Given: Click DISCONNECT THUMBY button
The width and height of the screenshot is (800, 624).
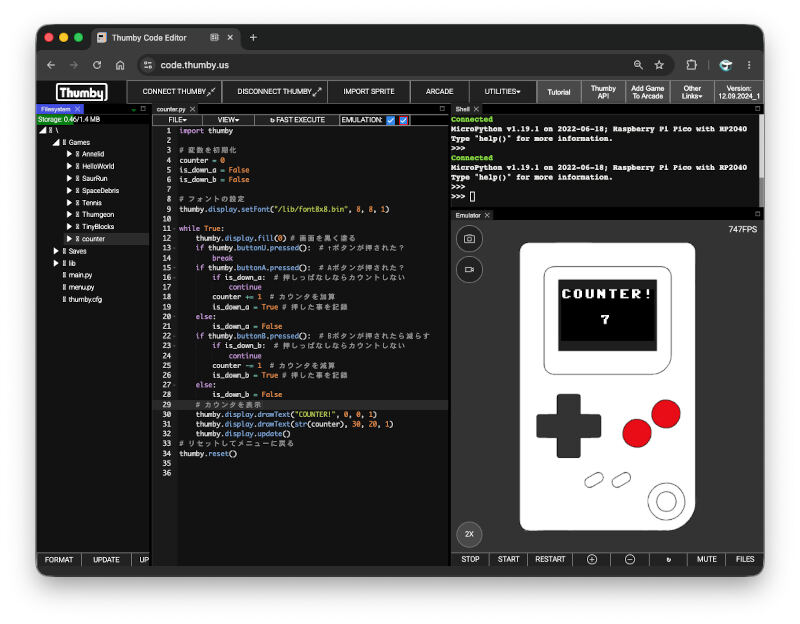Looking at the screenshot, I should click(275, 92).
